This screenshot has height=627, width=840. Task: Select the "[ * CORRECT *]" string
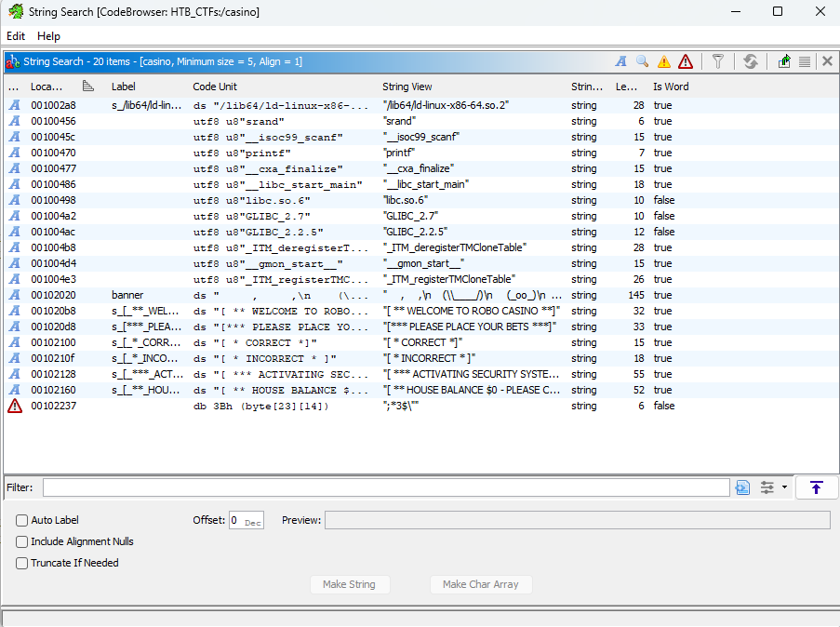(421, 342)
